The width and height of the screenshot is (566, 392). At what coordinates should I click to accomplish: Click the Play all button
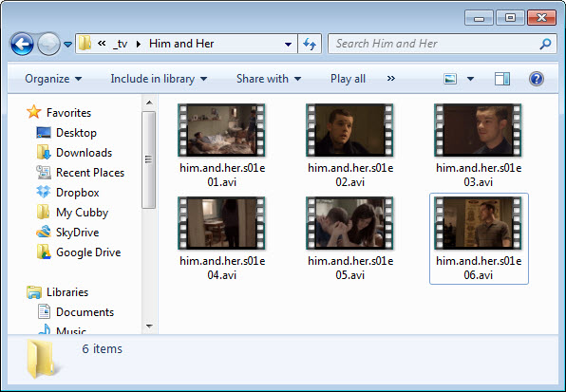(348, 79)
